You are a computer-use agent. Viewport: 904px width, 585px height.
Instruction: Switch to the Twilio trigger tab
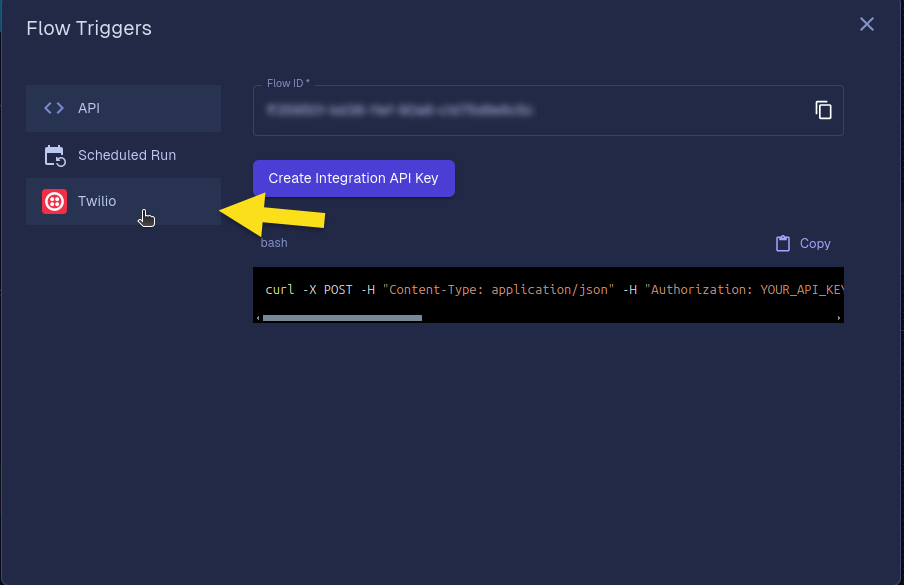coord(123,201)
